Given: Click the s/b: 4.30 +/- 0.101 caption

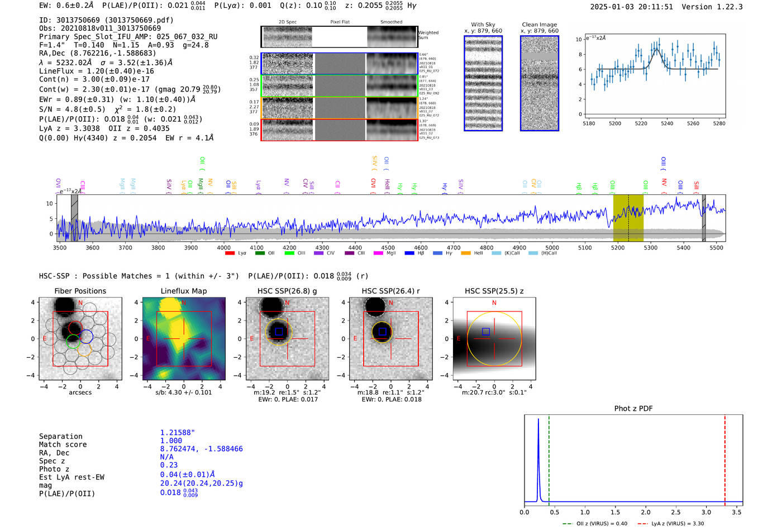Looking at the screenshot, I should 184,392.
